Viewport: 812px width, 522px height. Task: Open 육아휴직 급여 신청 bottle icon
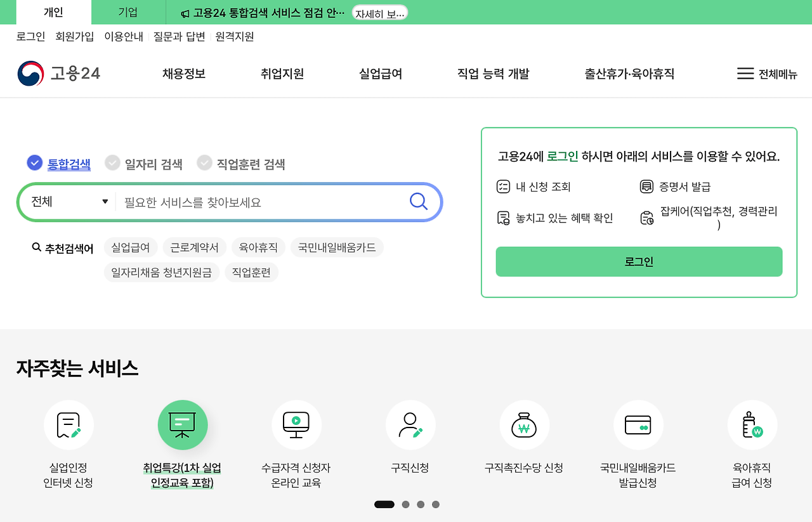[752, 425]
